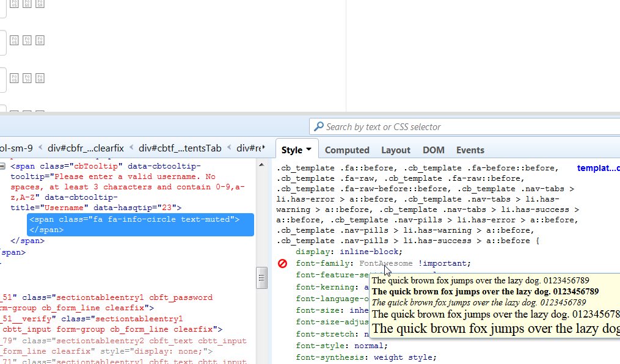Select the highlighted fa-info-circle span node
The image size is (620, 364).
[x=134, y=224]
